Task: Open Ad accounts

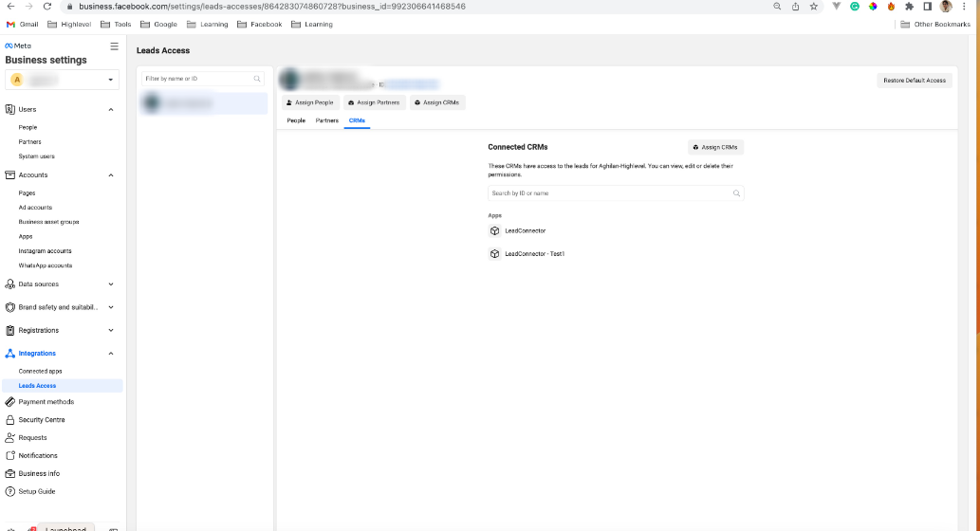Action: (x=35, y=208)
